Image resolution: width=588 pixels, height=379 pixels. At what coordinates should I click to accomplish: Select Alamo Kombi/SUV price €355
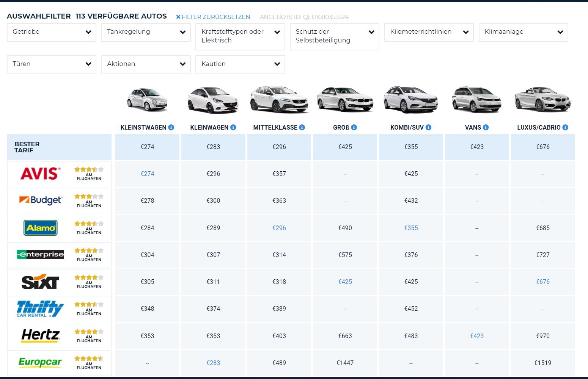[411, 228]
